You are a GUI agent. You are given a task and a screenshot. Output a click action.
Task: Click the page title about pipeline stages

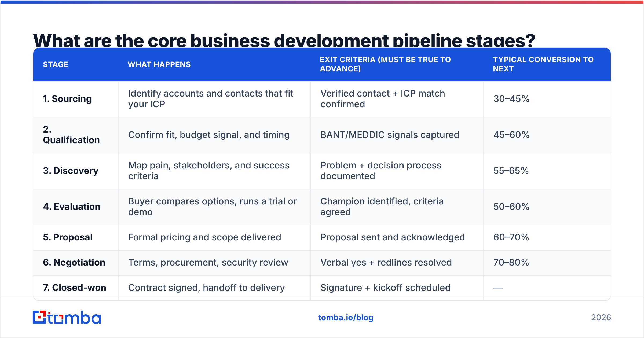pyautogui.click(x=284, y=41)
